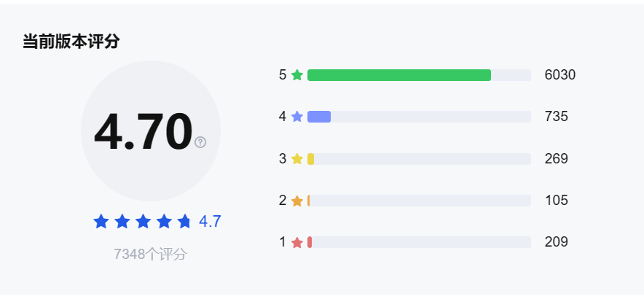Click the green 5-star icon

tap(297, 75)
